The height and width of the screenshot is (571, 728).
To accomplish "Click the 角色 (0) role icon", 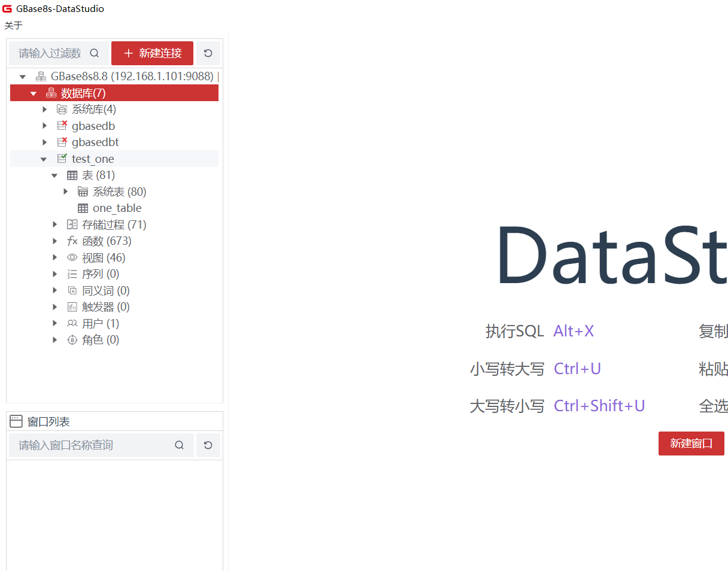I will click(x=72, y=340).
